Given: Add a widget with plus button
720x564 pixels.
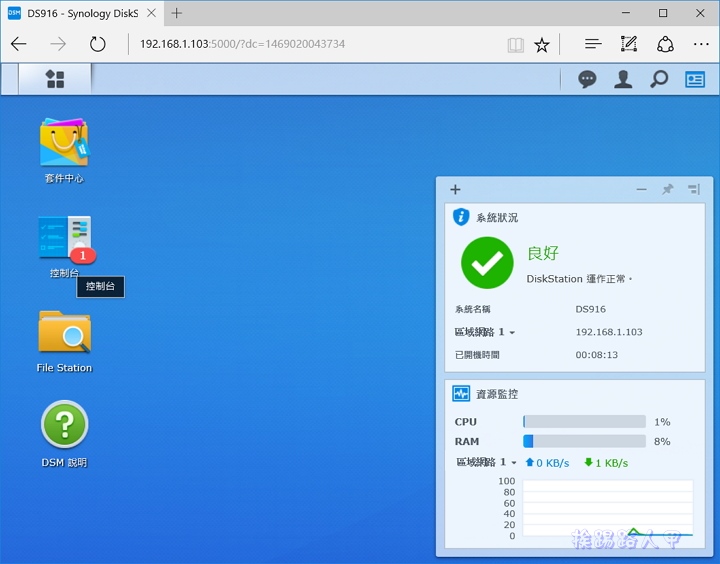Looking at the screenshot, I should point(455,189).
